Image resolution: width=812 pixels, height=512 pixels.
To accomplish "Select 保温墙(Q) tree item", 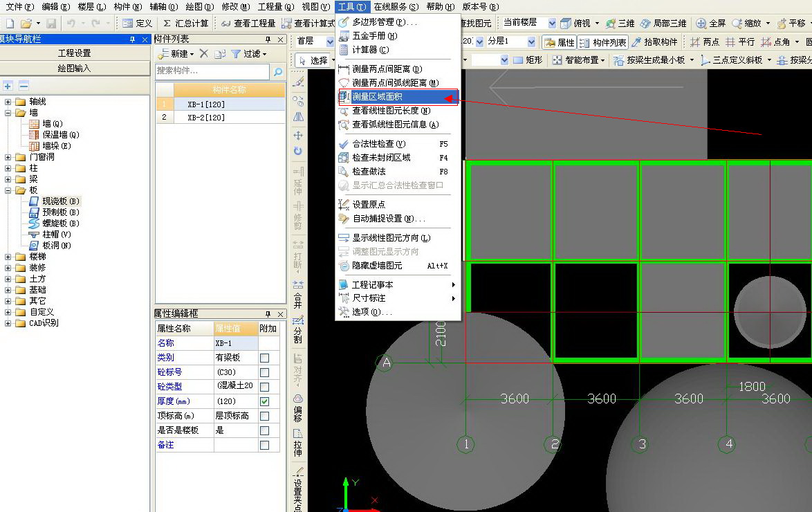I will (55, 135).
